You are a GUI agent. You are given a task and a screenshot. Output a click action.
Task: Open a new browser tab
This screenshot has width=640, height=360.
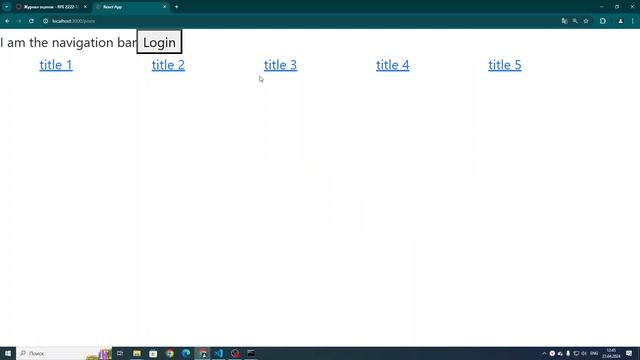coord(176,7)
